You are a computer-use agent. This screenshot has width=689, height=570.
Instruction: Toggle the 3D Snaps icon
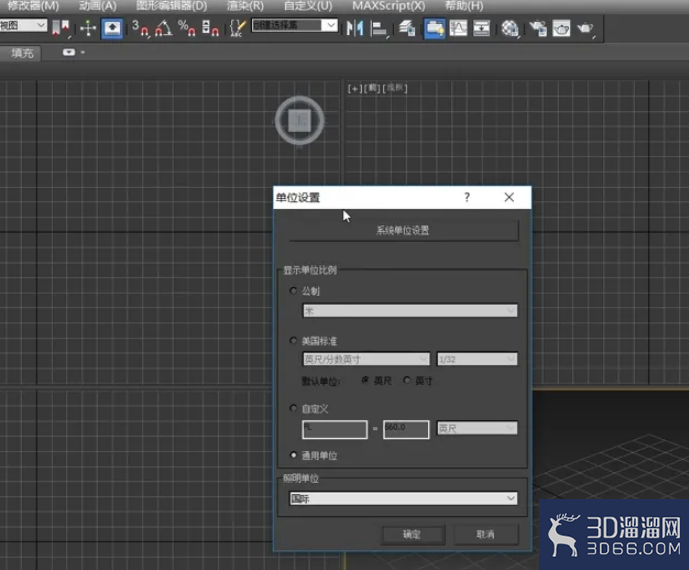(140, 28)
